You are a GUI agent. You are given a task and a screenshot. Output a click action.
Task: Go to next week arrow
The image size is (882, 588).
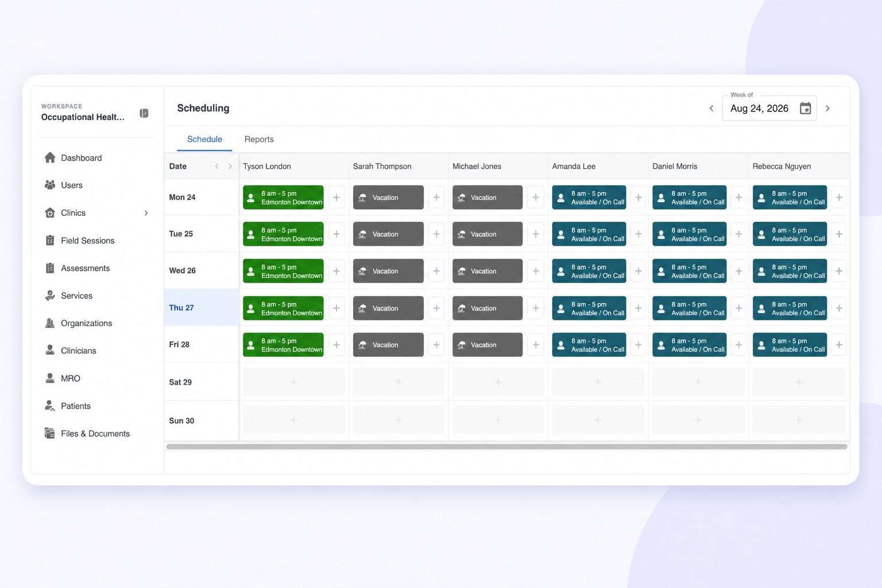click(x=827, y=108)
